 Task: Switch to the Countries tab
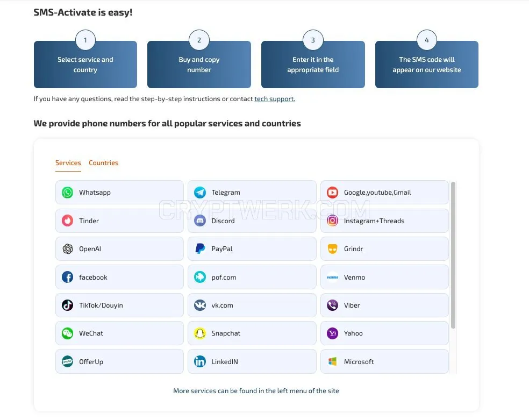pos(104,163)
